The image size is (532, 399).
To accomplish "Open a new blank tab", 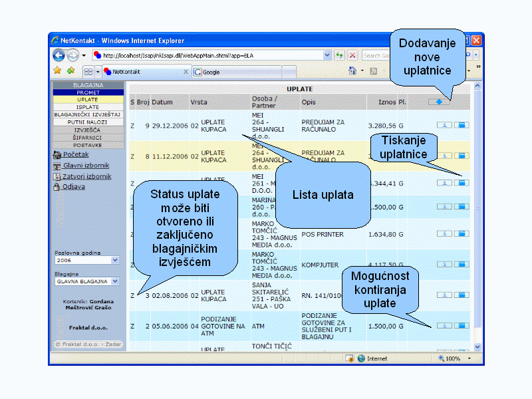I will point(289,72).
